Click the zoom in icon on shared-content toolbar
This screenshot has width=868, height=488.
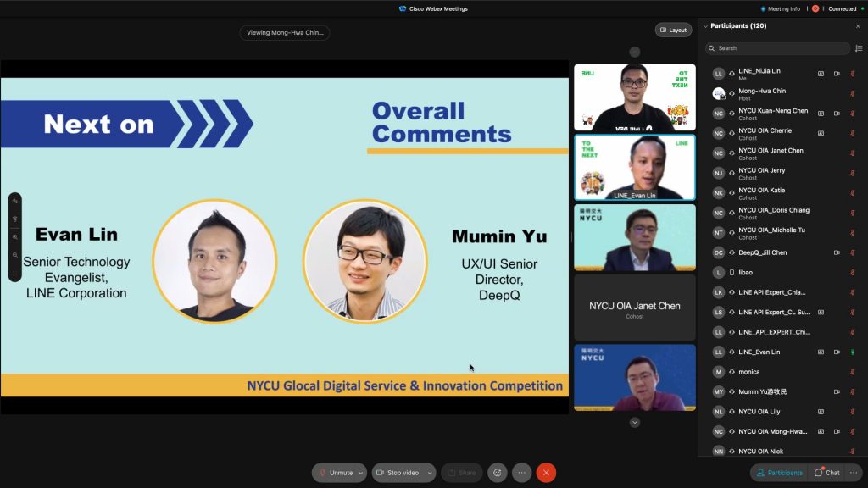pos(15,237)
